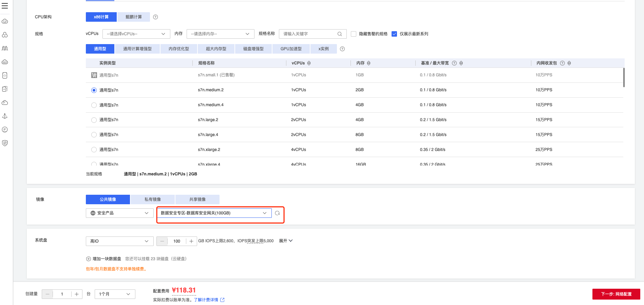Click the image list refresh icon

click(x=277, y=213)
